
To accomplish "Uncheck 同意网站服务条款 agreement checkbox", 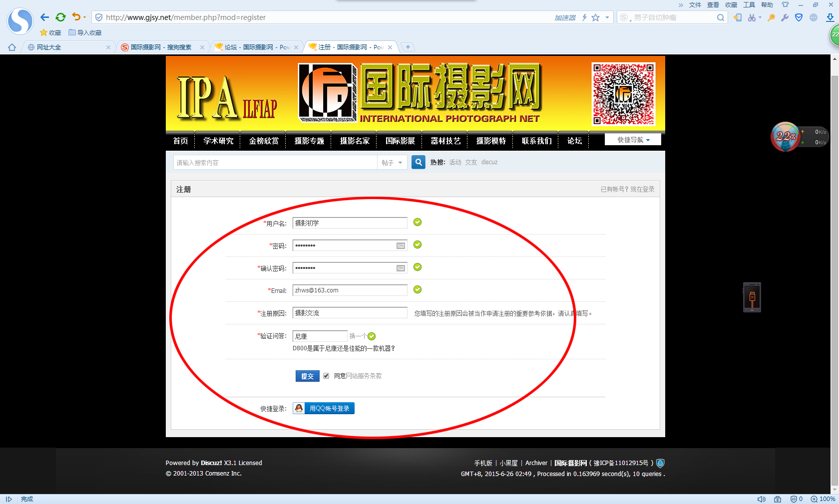I will click(326, 376).
